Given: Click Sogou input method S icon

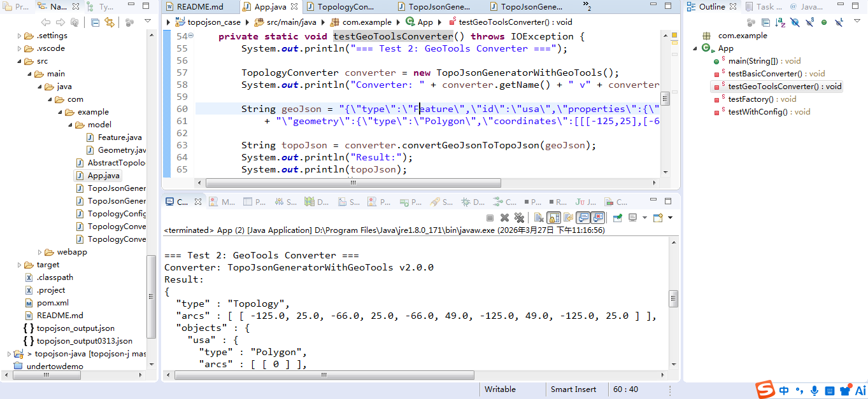Looking at the screenshot, I should tap(765, 390).
